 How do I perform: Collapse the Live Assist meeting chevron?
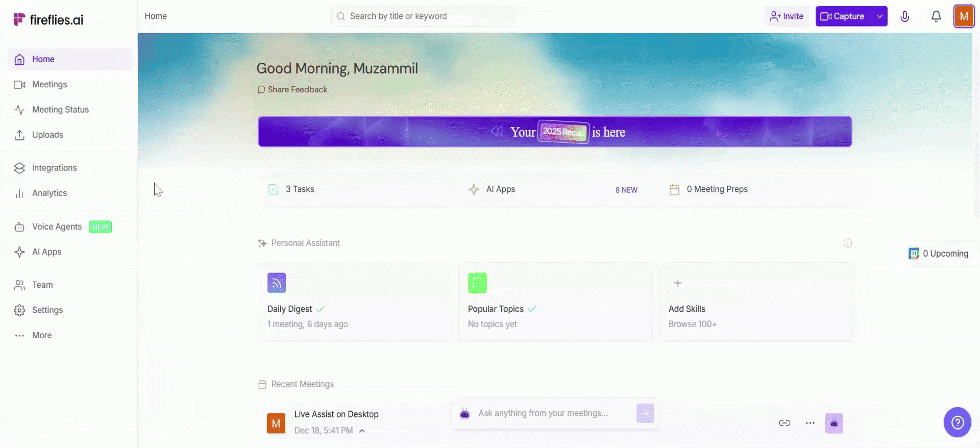point(362,431)
